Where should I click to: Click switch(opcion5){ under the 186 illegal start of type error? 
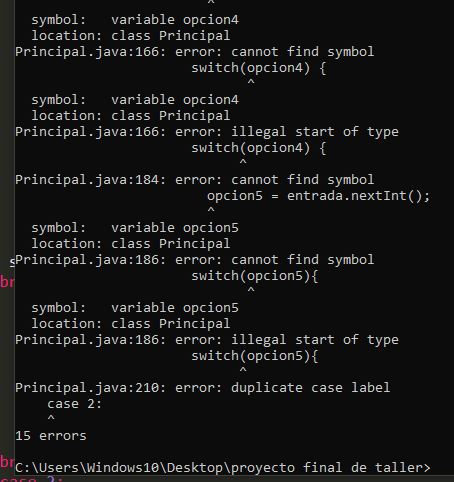[x=255, y=356]
